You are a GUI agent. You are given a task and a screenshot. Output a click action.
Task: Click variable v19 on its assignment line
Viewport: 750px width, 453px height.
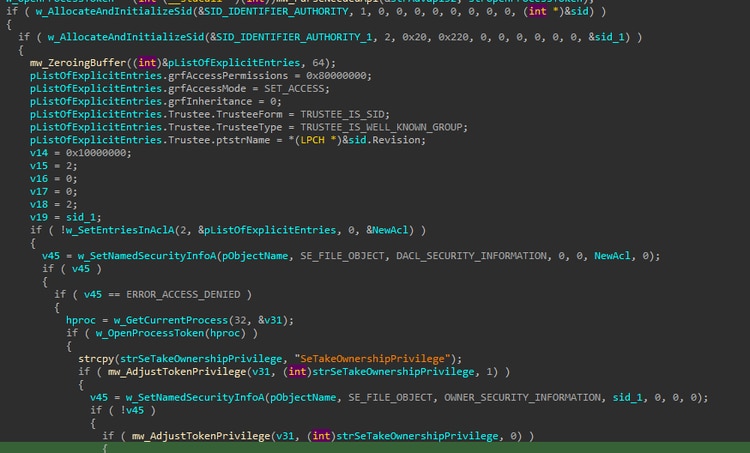pos(39,217)
